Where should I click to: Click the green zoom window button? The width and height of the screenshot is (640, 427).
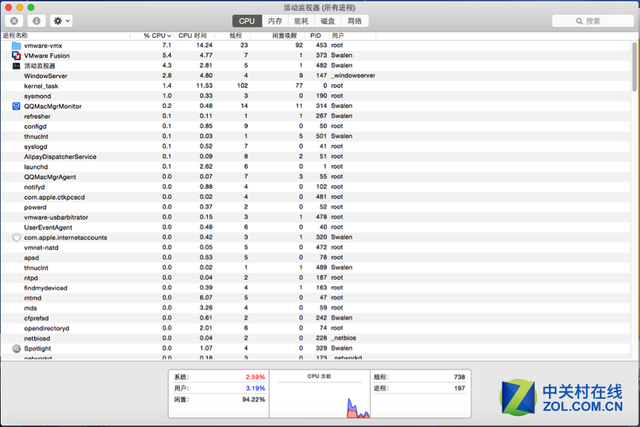tap(31, 7)
